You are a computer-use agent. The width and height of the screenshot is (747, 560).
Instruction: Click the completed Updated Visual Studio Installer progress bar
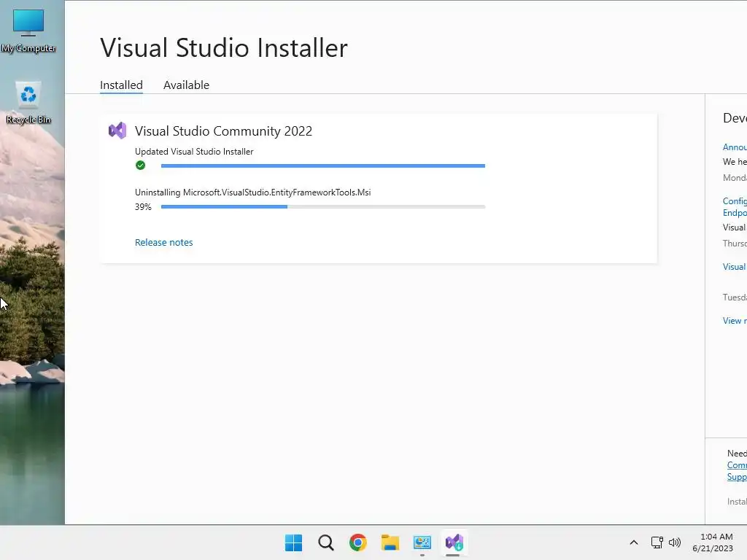[323, 166]
